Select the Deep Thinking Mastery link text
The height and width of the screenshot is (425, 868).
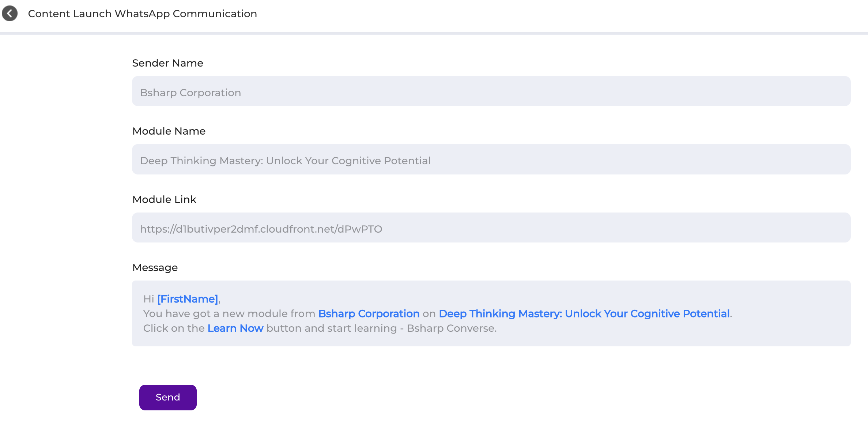click(584, 314)
